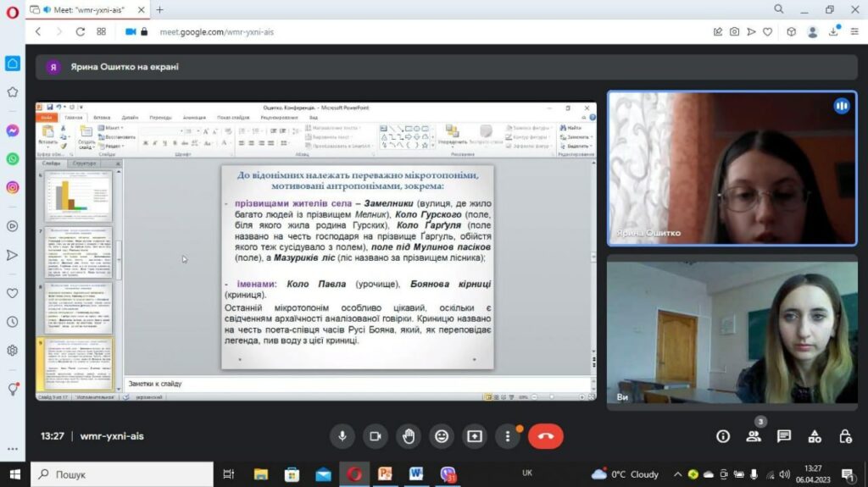Viewport: 868px width, 487px height.
Task: Open the meeting details info icon
Action: (x=723, y=436)
